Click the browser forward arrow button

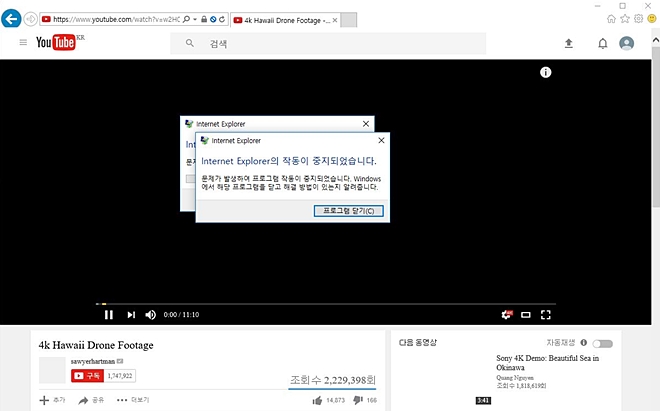(30, 19)
